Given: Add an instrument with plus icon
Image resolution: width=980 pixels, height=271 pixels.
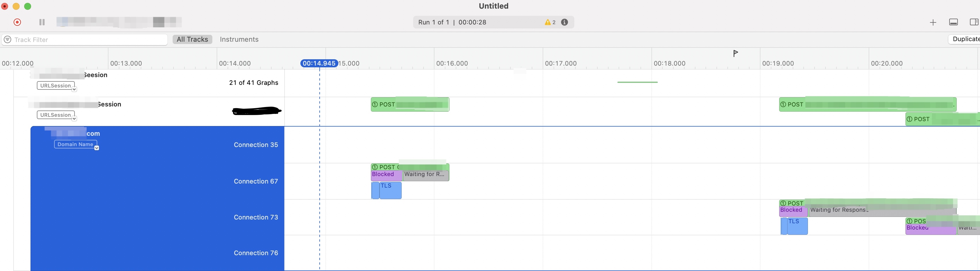Looking at the screenshot, I should [933, 22].
